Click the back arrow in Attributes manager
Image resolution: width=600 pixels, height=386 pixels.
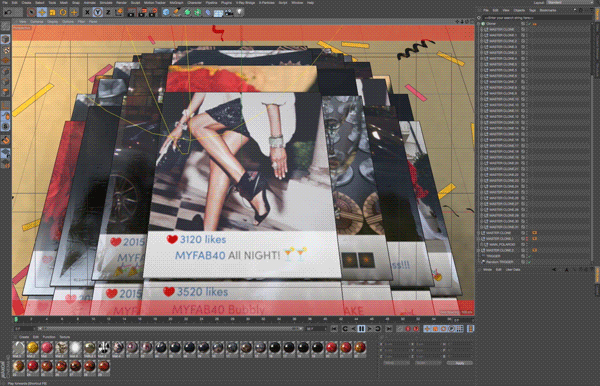[554, 270]
